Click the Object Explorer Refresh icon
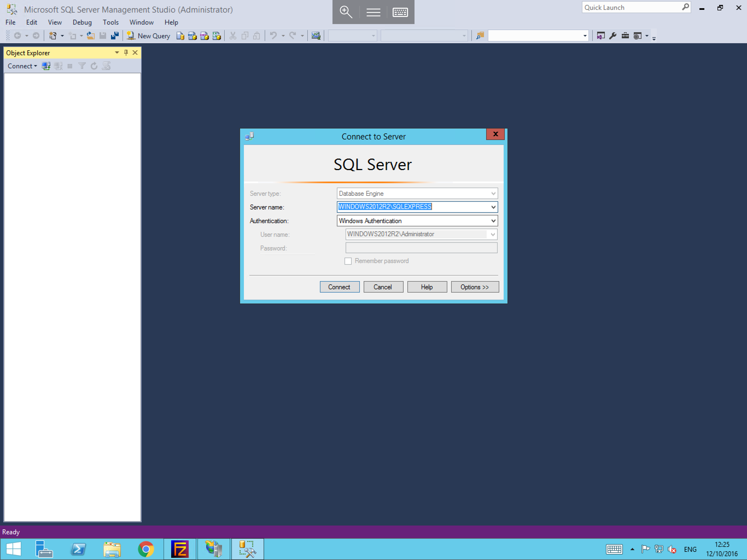 pyautogui.click(x=94, y=66)
